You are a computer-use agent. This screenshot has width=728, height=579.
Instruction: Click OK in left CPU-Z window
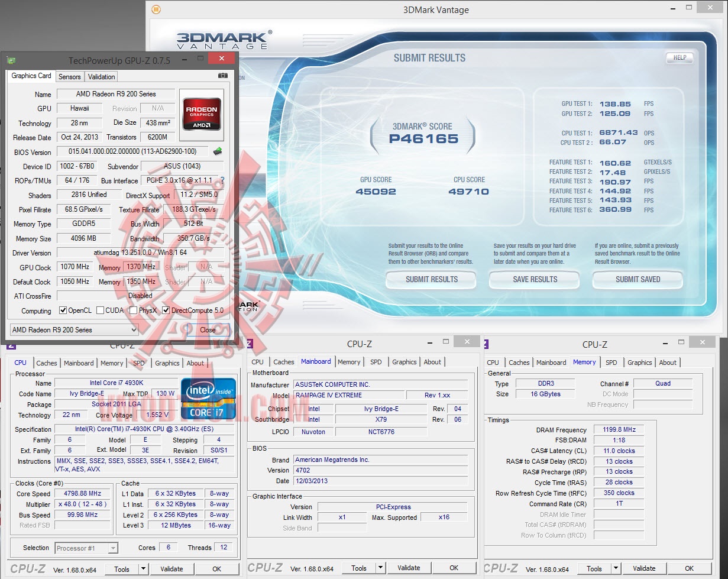tap(217, 569)
